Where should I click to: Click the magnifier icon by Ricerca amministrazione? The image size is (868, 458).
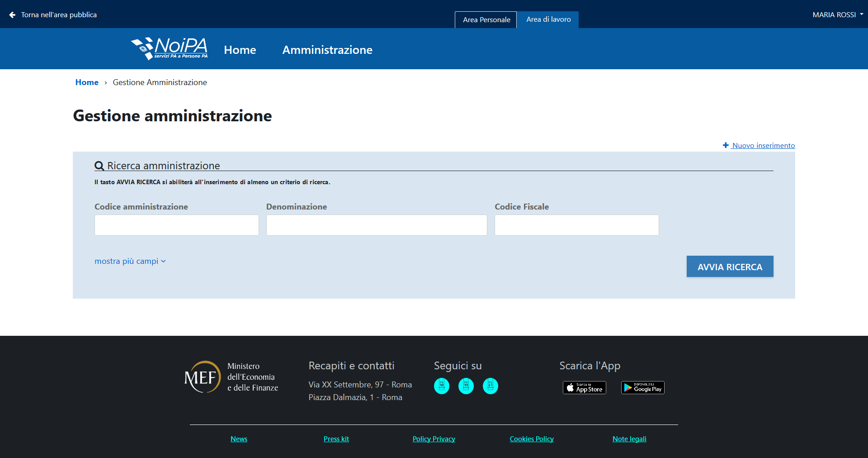pos(99,166)
